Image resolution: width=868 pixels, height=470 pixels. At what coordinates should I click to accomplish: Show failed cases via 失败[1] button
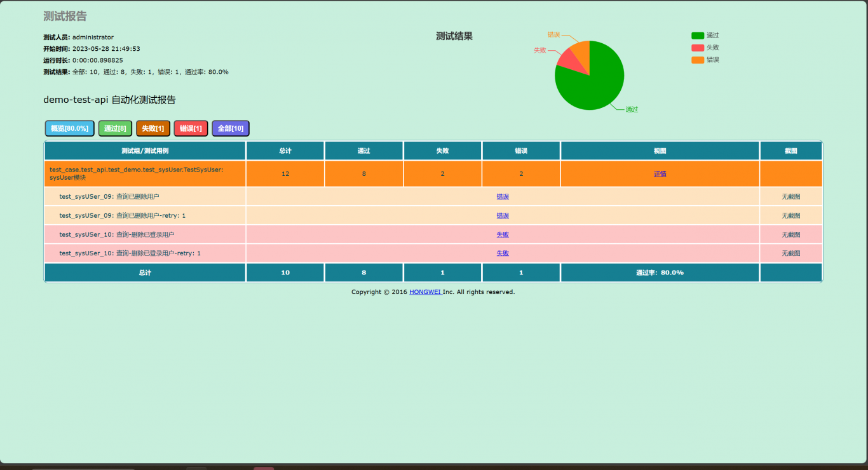(153, 128)
